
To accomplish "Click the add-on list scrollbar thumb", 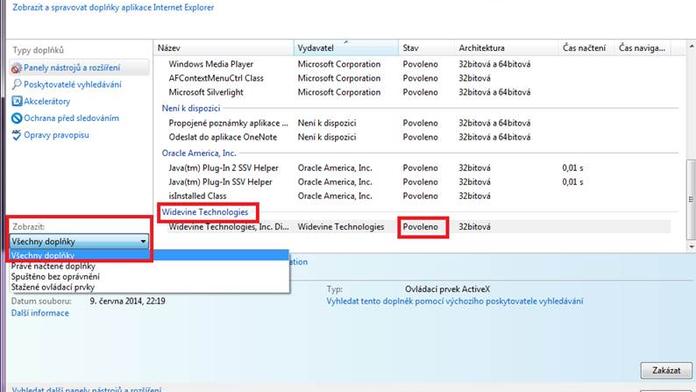I will [x=691, y=199].
